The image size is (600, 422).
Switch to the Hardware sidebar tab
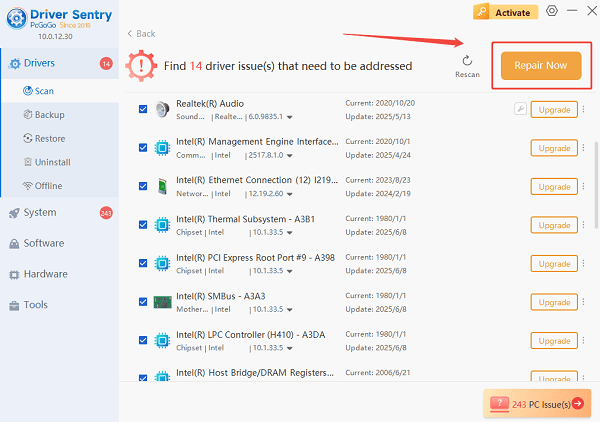45,274
